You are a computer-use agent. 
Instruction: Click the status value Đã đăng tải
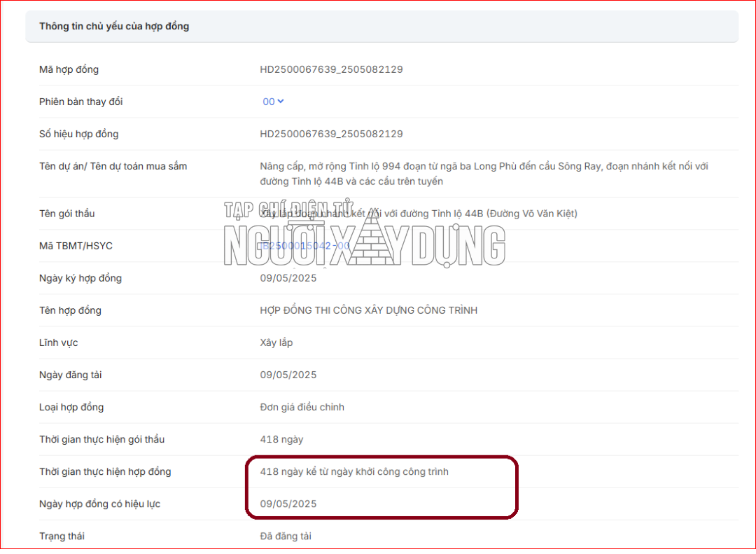tap(286, 536)
